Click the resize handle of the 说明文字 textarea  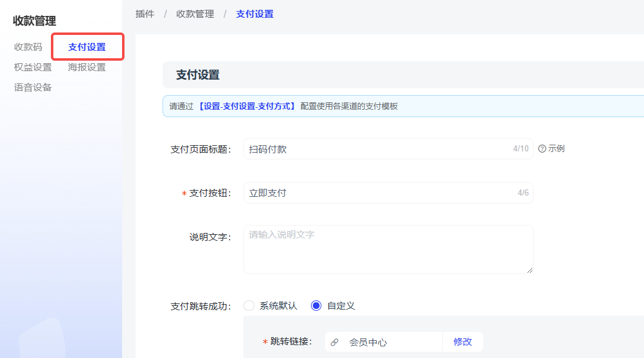click(x=529, y=270)
